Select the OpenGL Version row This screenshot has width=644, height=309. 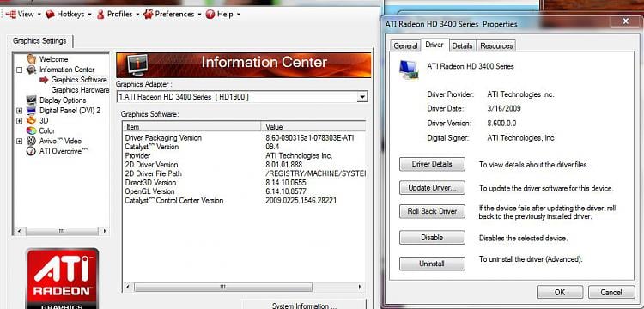[x=245, y=191]
